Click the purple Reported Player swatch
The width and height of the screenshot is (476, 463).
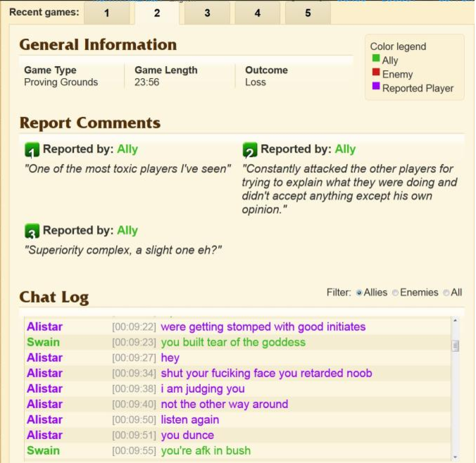(x=376, y=86)
